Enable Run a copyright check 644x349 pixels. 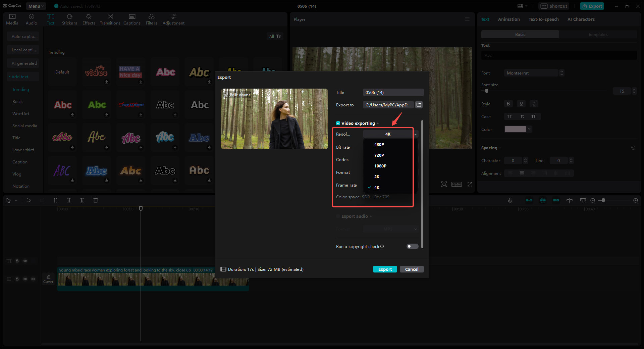pyautogui.click(x=412, y=246)
